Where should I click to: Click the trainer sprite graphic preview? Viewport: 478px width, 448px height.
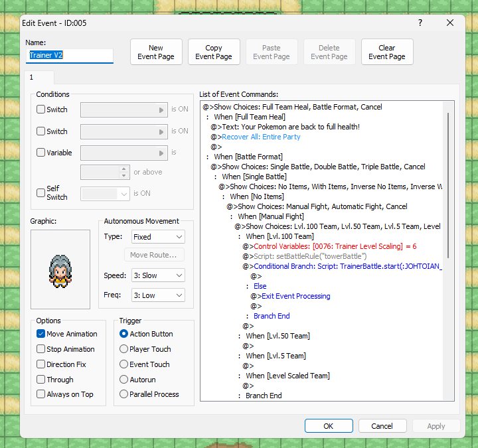[x=60, y=269]
